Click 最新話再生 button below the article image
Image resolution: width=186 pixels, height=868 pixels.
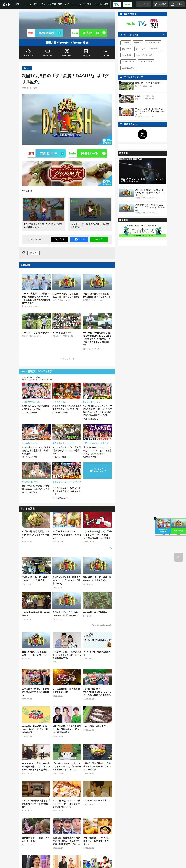click(x=46, y=153)
